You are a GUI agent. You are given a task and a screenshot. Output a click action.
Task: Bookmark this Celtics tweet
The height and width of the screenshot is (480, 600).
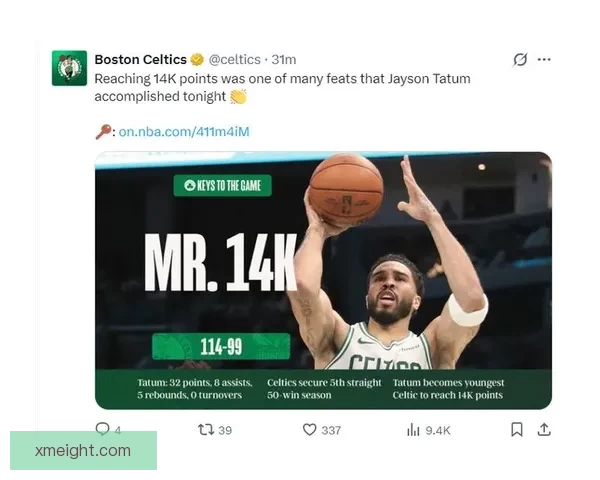517,429
